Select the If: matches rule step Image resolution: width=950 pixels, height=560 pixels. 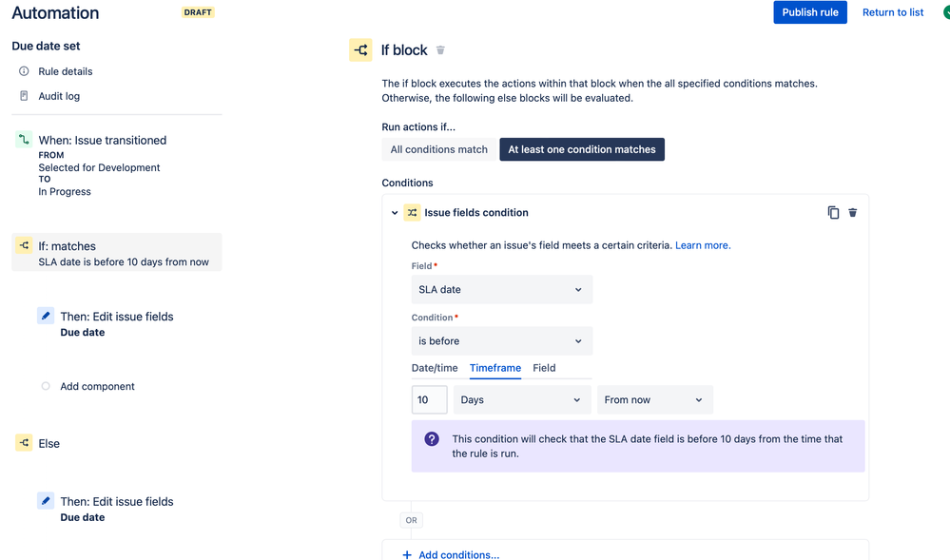click(x=116, y=252)
